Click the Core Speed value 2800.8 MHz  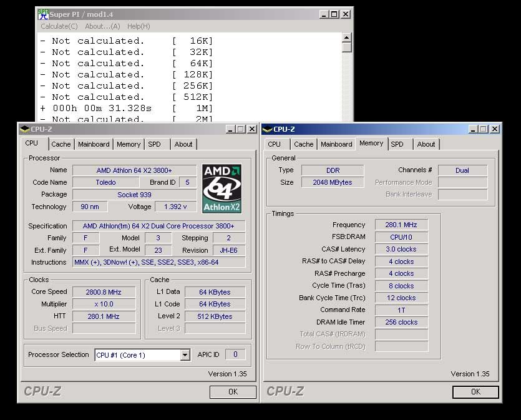104,292
